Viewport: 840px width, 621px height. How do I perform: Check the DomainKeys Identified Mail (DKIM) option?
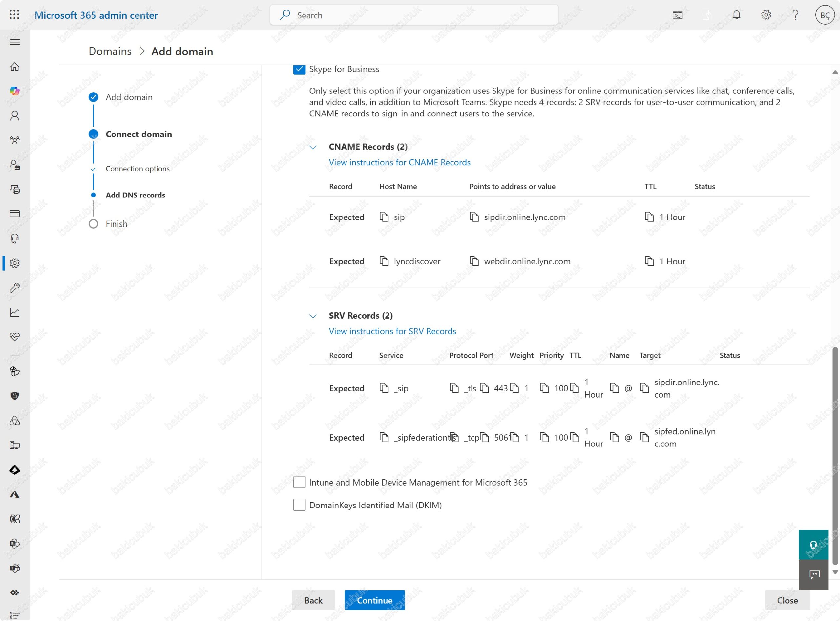(299, 505)
